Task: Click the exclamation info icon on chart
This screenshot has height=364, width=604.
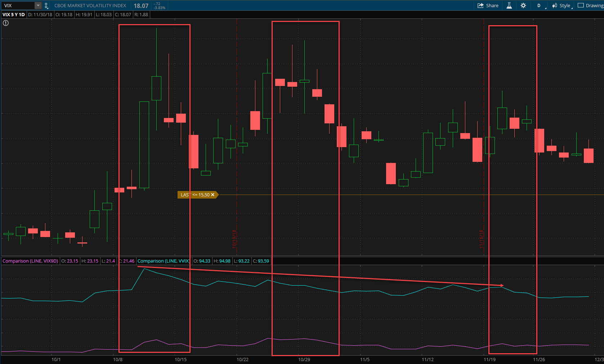Action: pyautogui.click(x=6, y=23)
